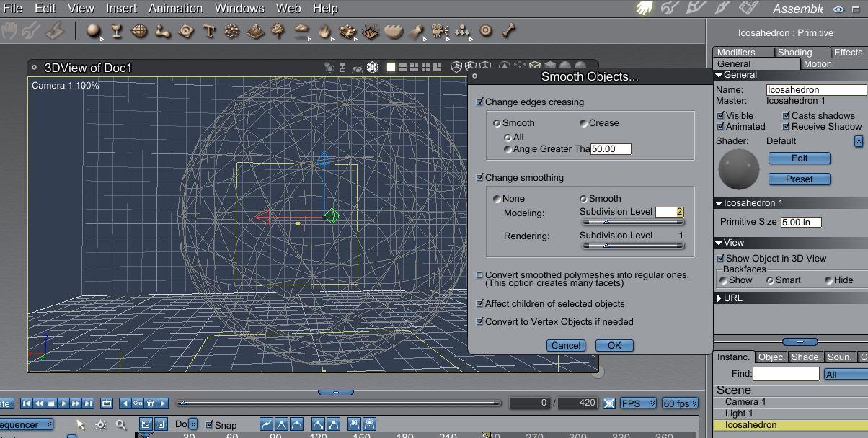Open the Camera insertion tool
Screen dimensions: 868x438
coord(439,31)
